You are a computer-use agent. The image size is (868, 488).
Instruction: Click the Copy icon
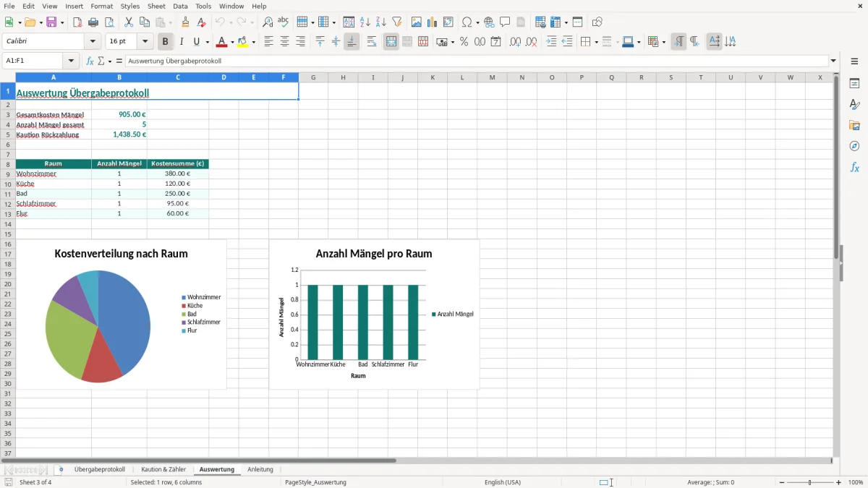(145, 22)
